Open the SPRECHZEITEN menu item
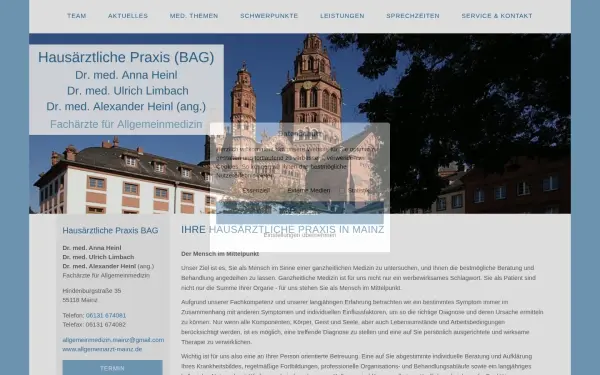 coord(413,16)
